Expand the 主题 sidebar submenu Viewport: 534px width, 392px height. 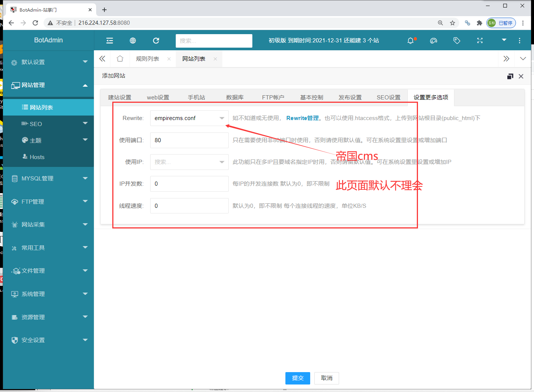(48, 140)
